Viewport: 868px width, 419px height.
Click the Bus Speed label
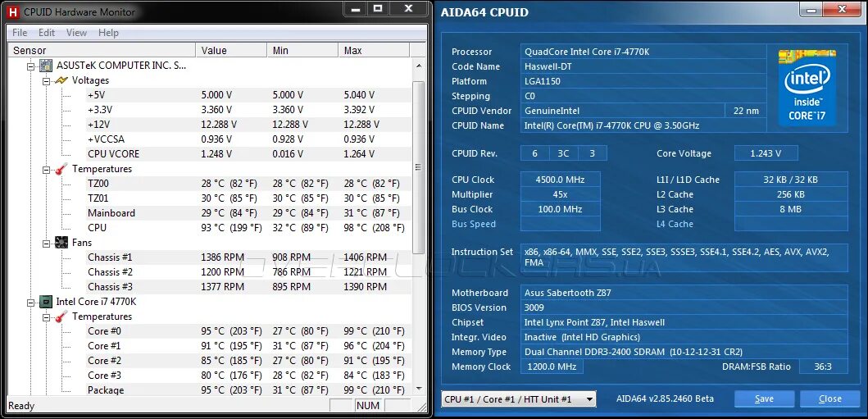pyautogui.click(x=473, y=224)
